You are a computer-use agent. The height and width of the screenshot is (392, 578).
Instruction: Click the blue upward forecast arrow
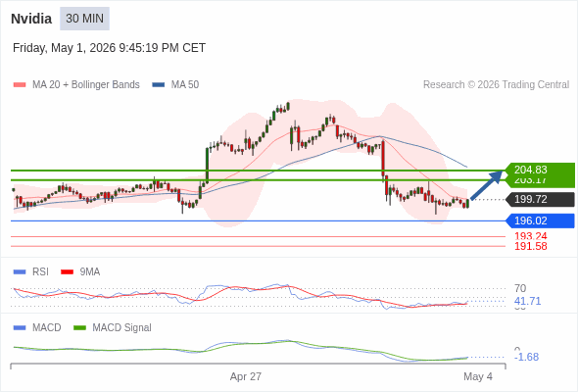[487, 185]
